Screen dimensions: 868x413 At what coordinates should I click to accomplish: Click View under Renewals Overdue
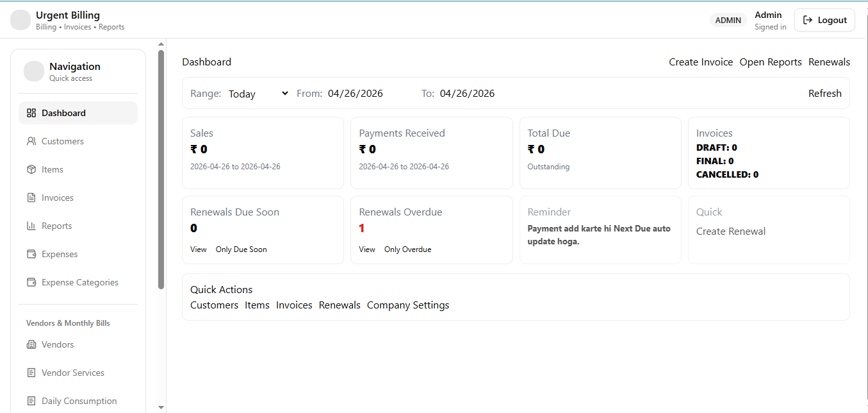366,249
